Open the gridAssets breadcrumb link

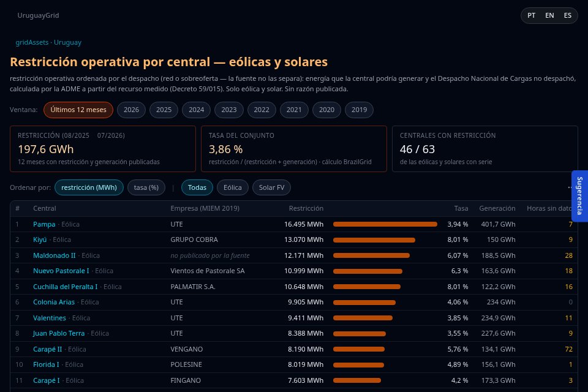(32, 42)
